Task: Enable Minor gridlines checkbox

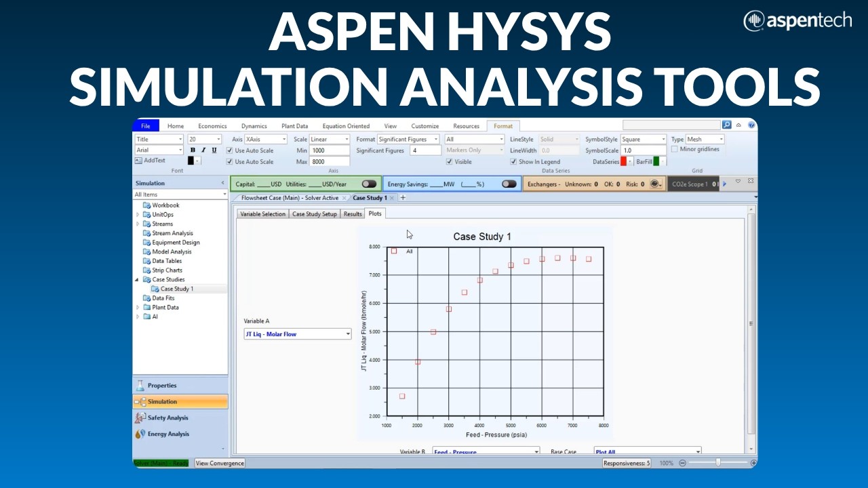Action: point(674,149)
